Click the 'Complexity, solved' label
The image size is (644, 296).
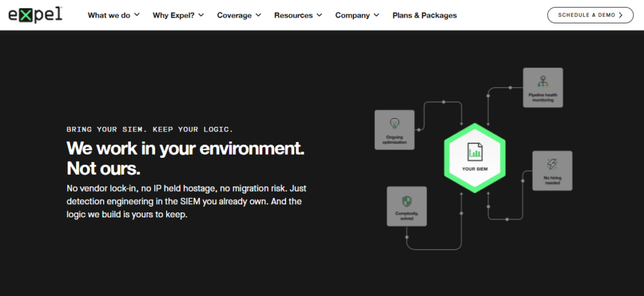[x=407, y=216]
